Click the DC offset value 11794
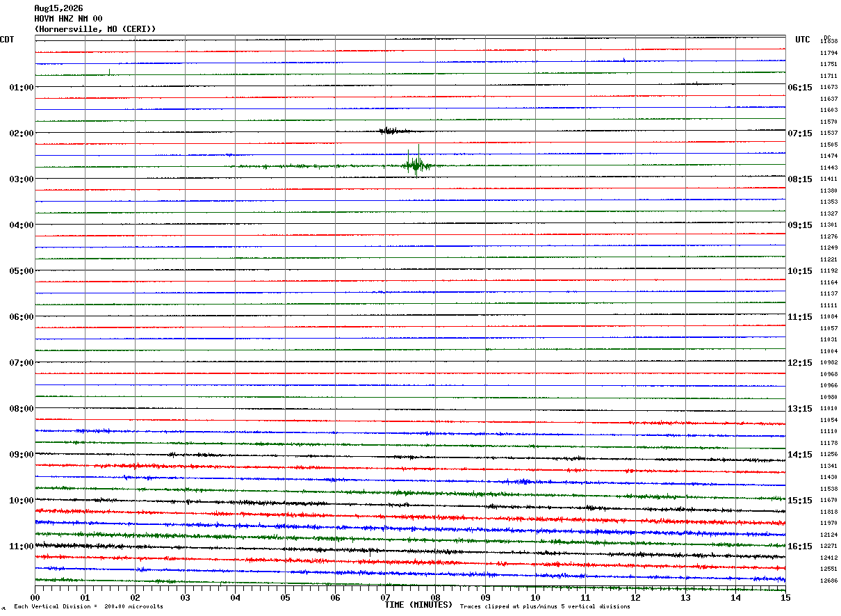Image resolution: width=841 pixels, height=616 pixels. (x=828, y=53)
